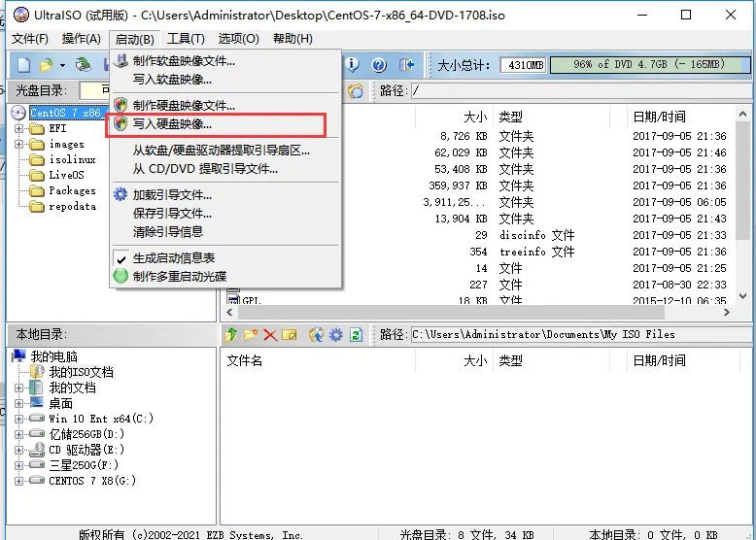Choose 从软盘/硬盘驱动器提取引导扇区... entry
The height and width of the screenshot is (540, 756).
tap(225, 151)
